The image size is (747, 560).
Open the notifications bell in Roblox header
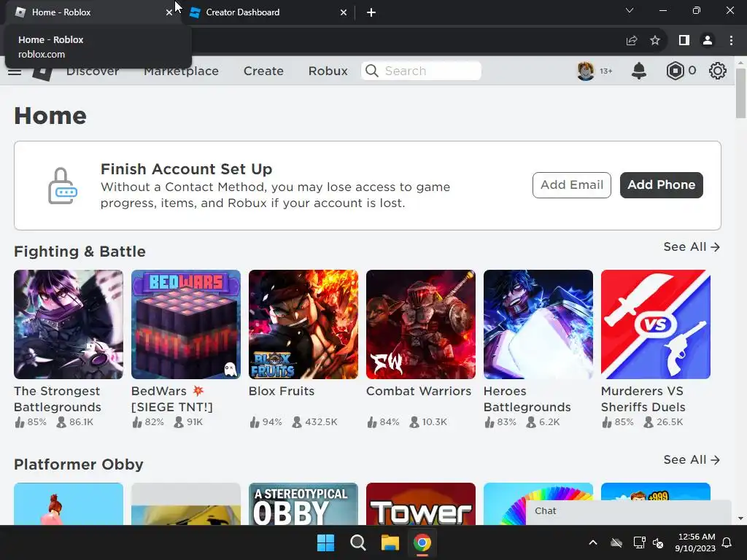coord(639,71)
